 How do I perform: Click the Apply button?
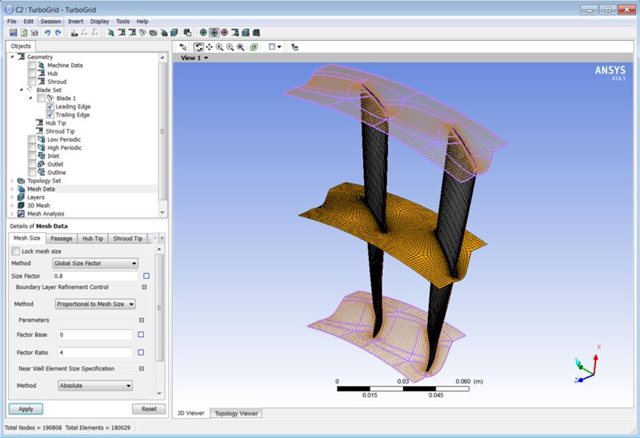(x=26, y=409)
